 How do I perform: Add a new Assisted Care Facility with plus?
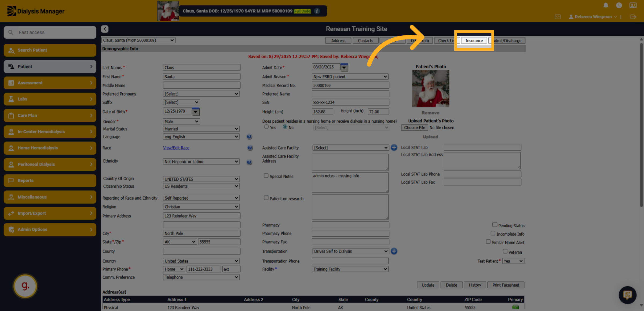394,148
